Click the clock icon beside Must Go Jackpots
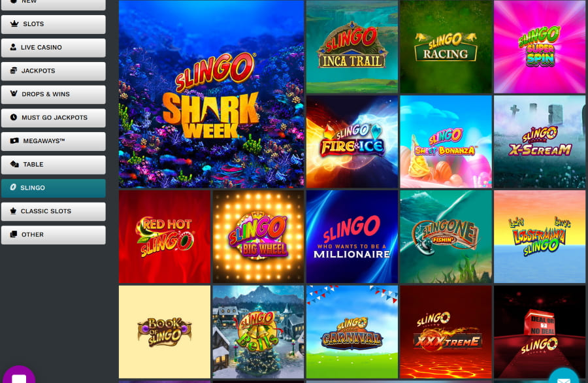Image resolution: width=588 pixels, height=383 pixels. (14, 117)
